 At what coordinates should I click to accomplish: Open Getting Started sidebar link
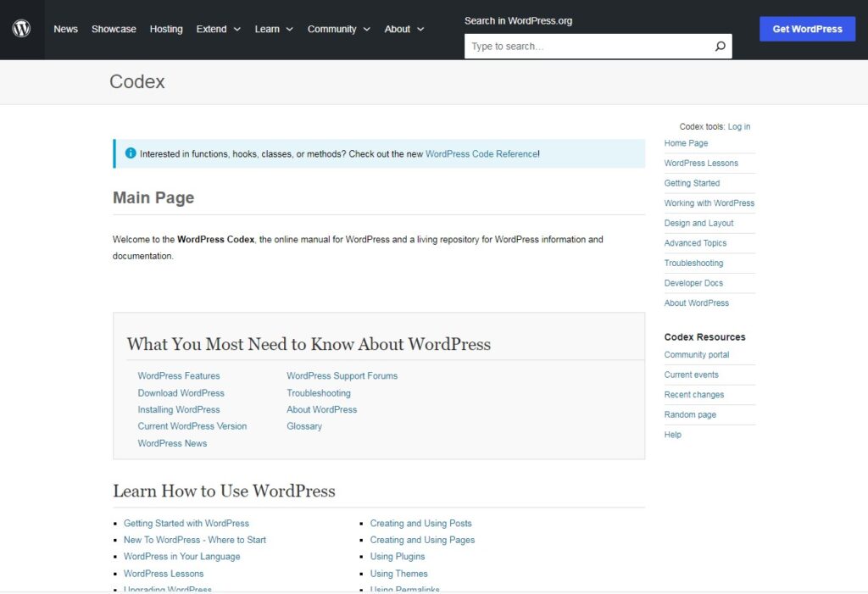692,183
